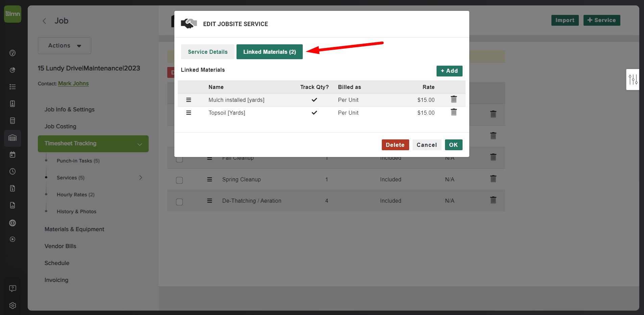The image size is (644, 315).
Task: Open the contacts badge icon in the sidebar
Action: (x=13, y=104)
